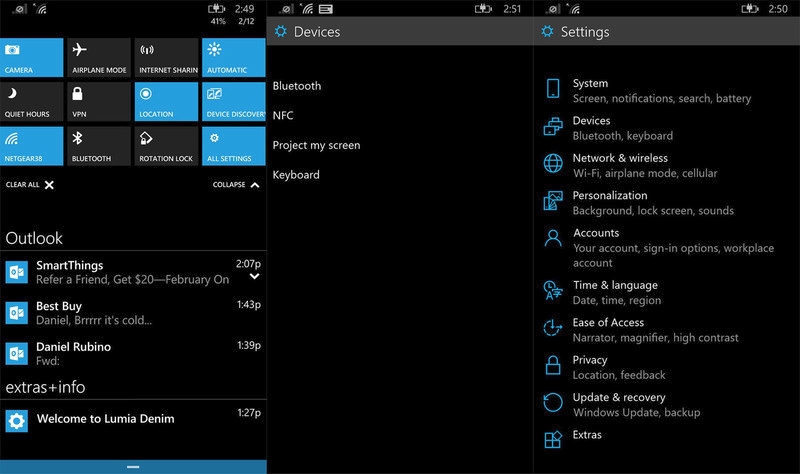
Task: Tap keyboard indicator in Devices status bar
Action: point(326,9)
